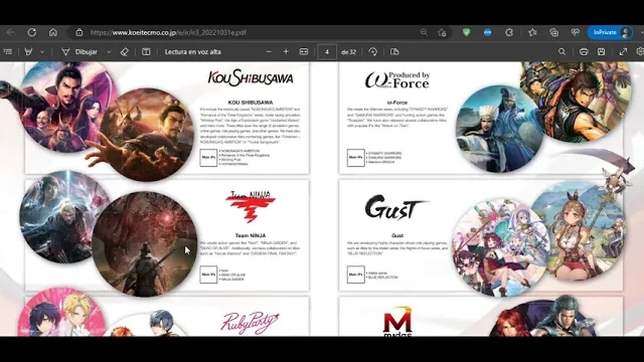Click the KOU SHIBUSAWA logo
Image resolution: width=644 pixels, height=362 pixels.
(251, 78)
